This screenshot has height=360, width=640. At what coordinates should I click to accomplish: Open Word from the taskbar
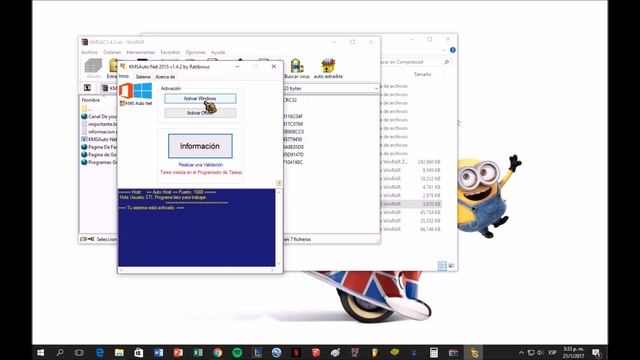[x=158, y=352]
